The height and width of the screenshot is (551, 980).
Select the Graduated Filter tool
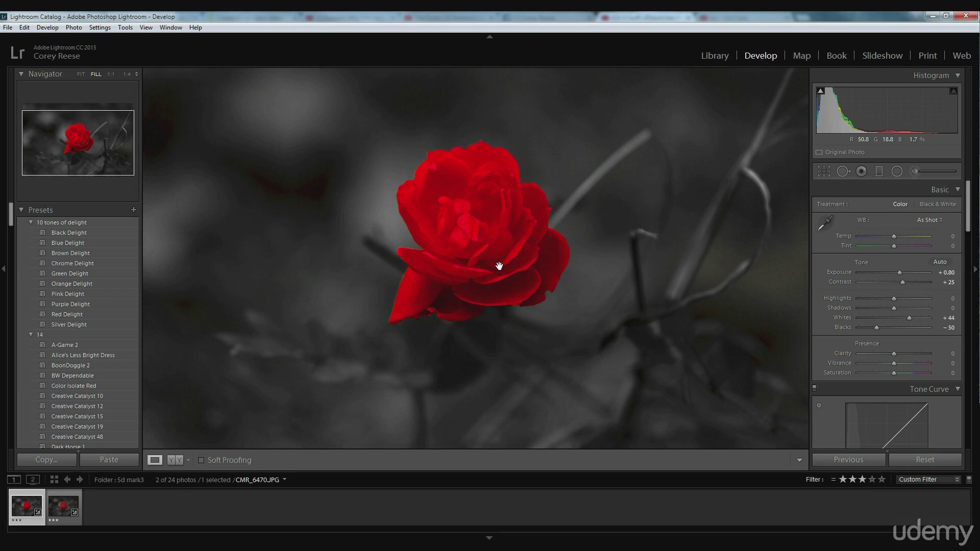[879, 171]
